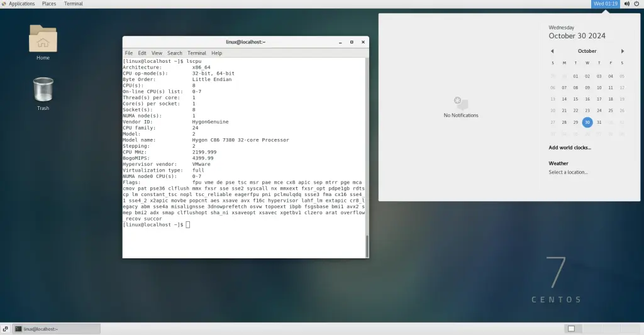
Task: Click the volume speaker icon in top bar
Action: [626, 4]
